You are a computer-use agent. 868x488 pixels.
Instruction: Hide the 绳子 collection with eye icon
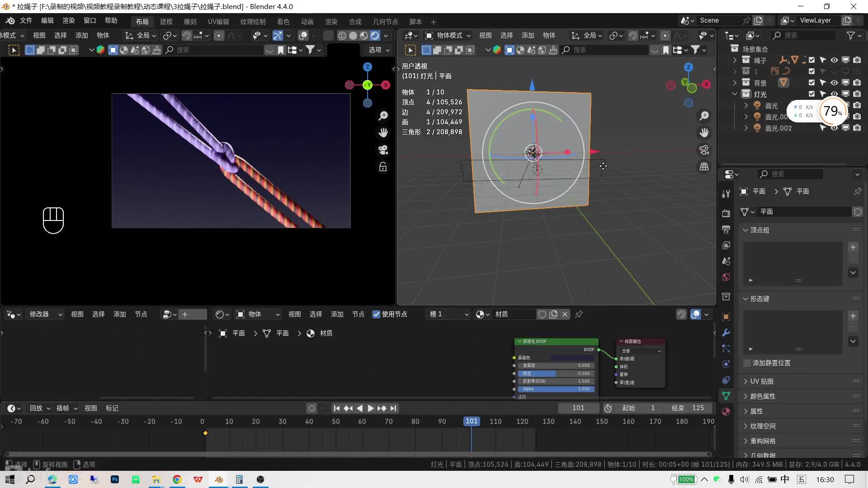pyautogui.click(x=834, y=60)
